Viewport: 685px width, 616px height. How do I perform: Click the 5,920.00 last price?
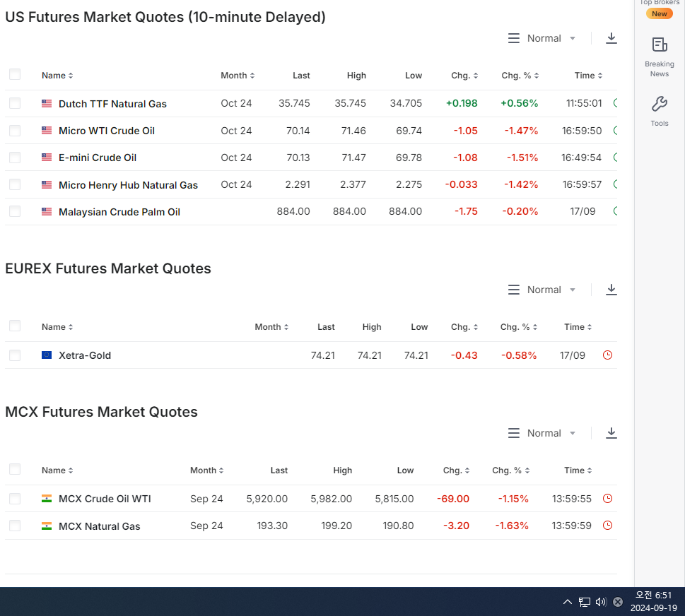click(x=267, y=499)
